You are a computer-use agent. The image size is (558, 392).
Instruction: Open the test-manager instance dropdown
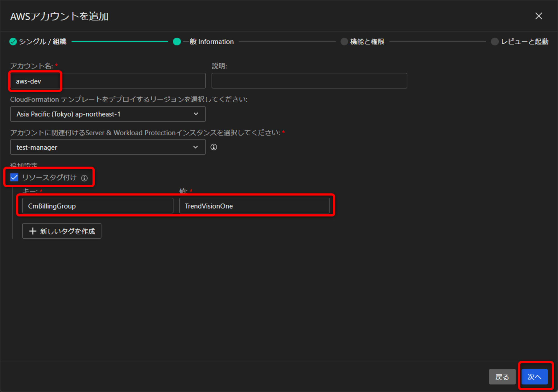click(x=108, y=147)
